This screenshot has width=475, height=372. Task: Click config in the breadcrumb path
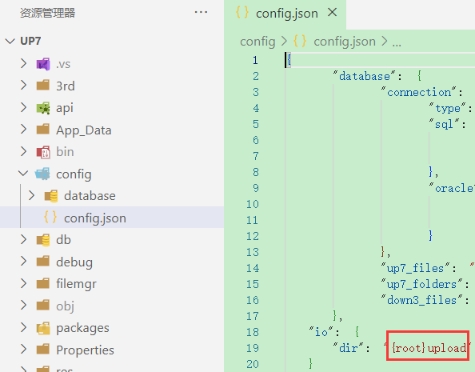[258, 42]
